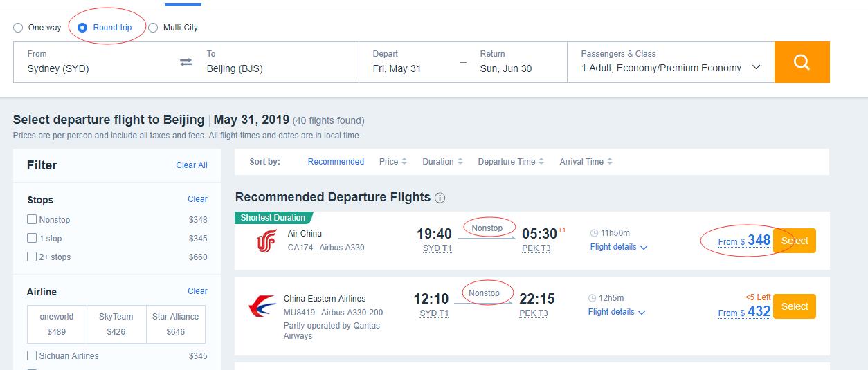Check the Nonstop stops filter

32,219
